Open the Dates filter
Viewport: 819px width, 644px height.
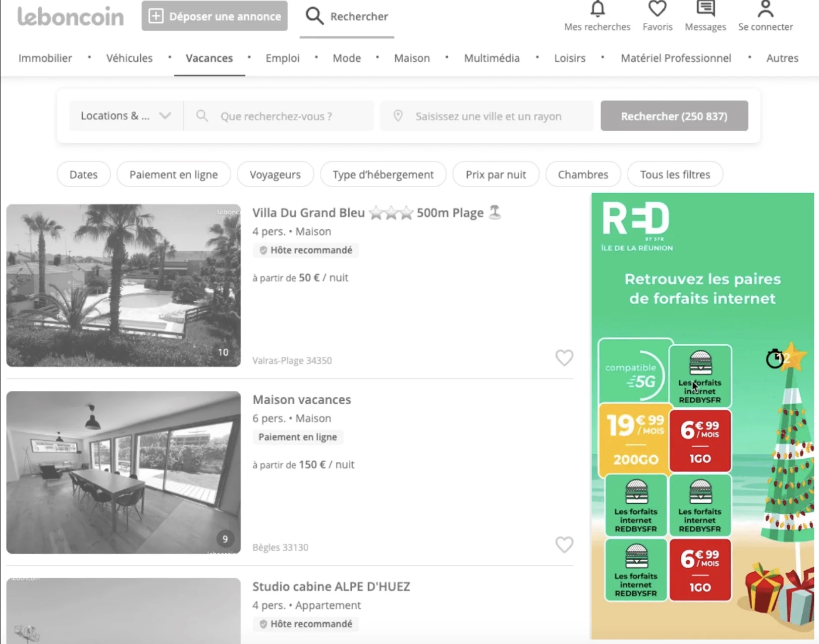coord(83,174)
